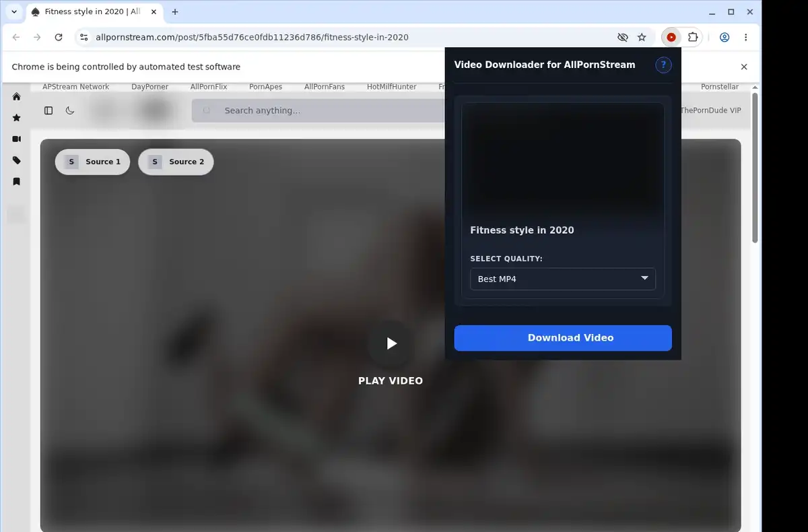Open the third-party cookies eye icon
The width and height of the screenshot is (808, 532).
(623, 38)
